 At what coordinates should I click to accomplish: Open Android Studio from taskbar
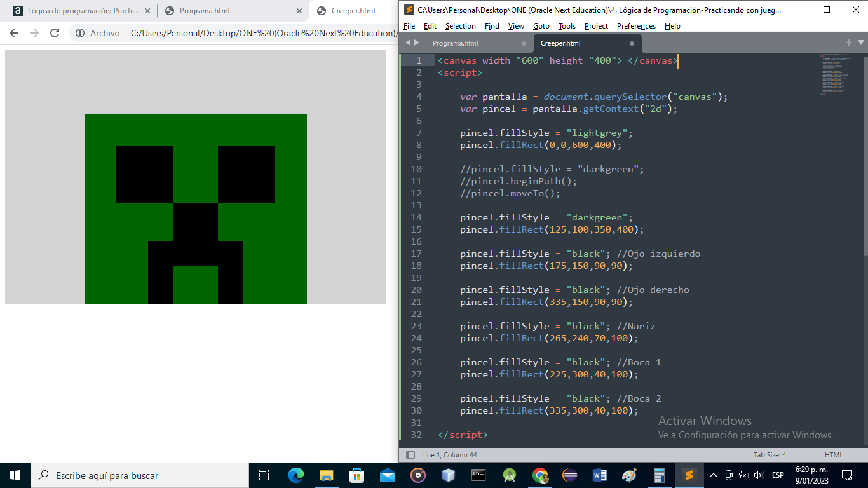tap(509, 475)
